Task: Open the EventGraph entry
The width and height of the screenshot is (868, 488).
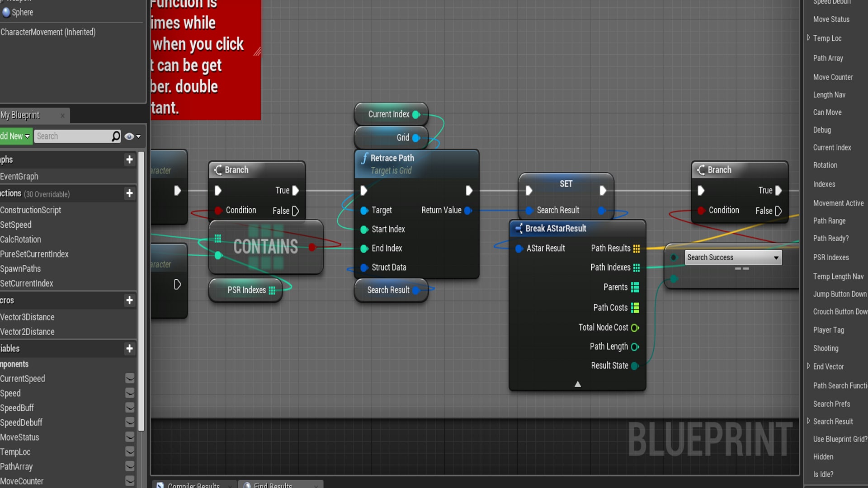Action: tap(19, 176)
